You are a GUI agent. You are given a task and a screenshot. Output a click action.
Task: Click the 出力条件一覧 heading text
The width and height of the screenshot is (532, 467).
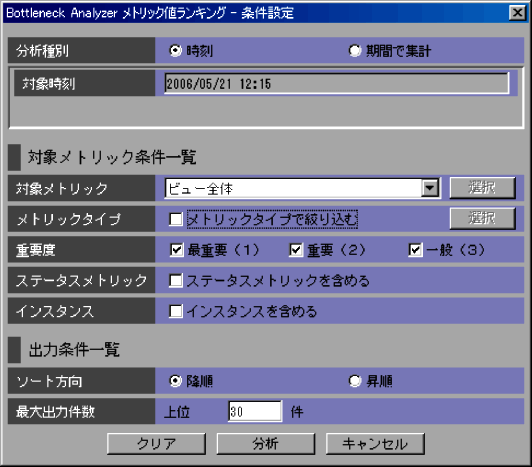tap(74, 350)
